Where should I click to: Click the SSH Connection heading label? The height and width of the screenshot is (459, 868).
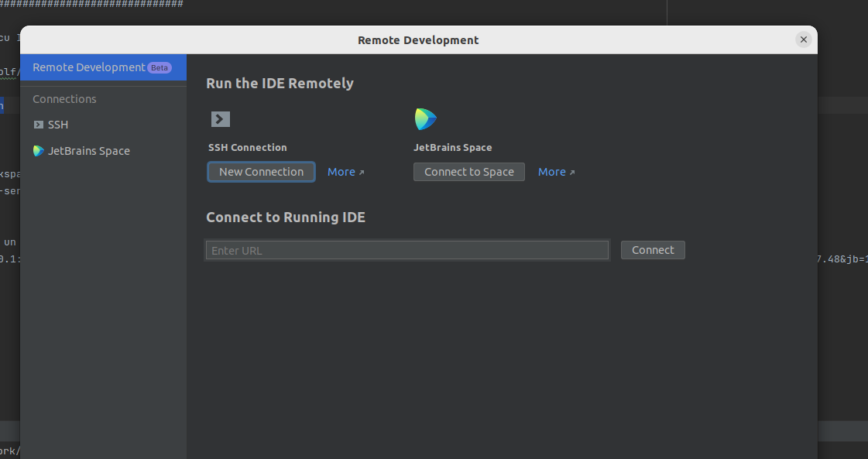(247, 147)
